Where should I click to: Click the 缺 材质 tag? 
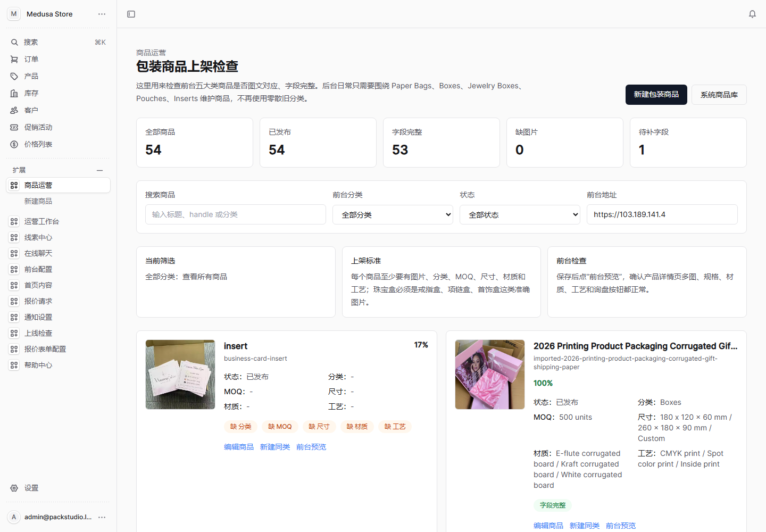[357, 427]
